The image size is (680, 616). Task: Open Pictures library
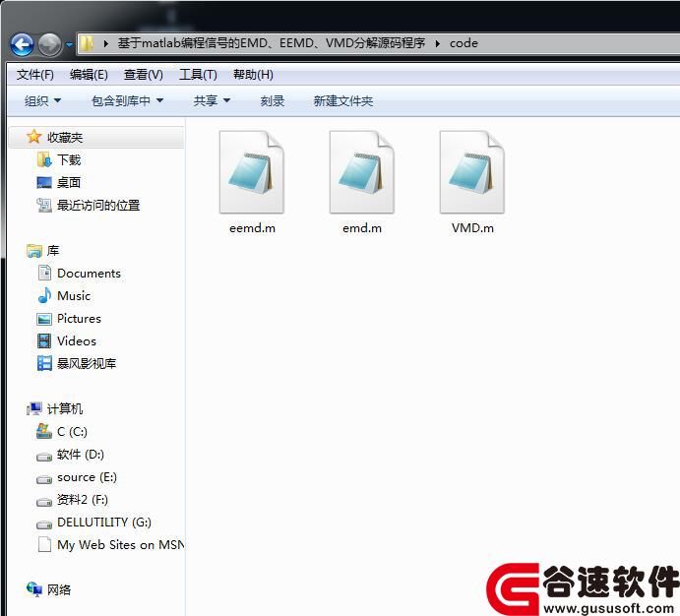tap(79, 319)
